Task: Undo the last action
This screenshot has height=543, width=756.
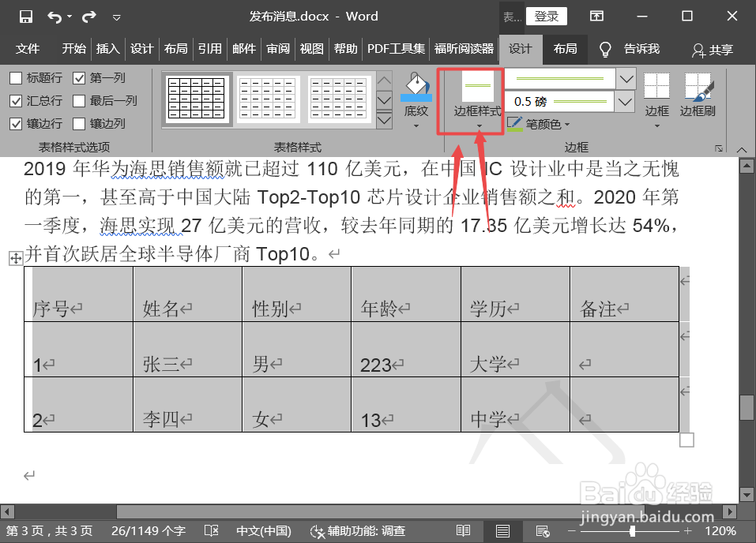Action: (54, 17)
